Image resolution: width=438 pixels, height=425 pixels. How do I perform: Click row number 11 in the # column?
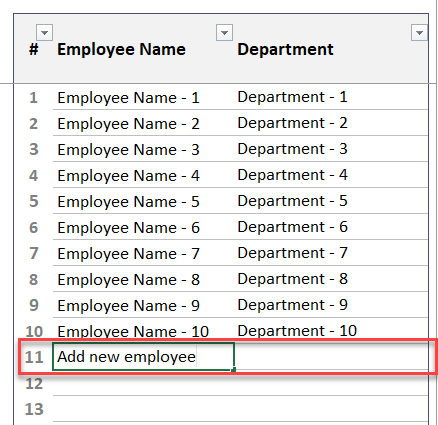[x=34, y=357]
